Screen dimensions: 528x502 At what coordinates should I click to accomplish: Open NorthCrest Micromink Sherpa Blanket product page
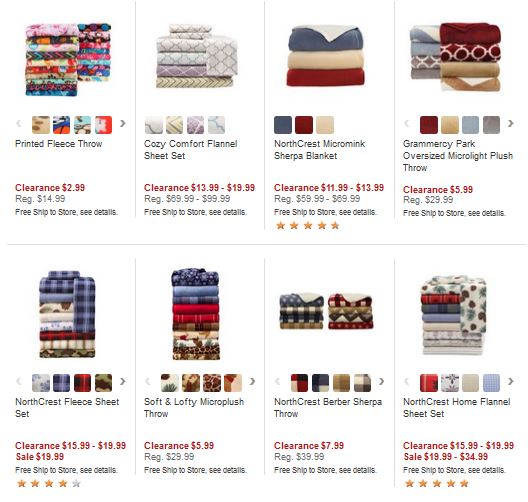click(x=319, y=150)
